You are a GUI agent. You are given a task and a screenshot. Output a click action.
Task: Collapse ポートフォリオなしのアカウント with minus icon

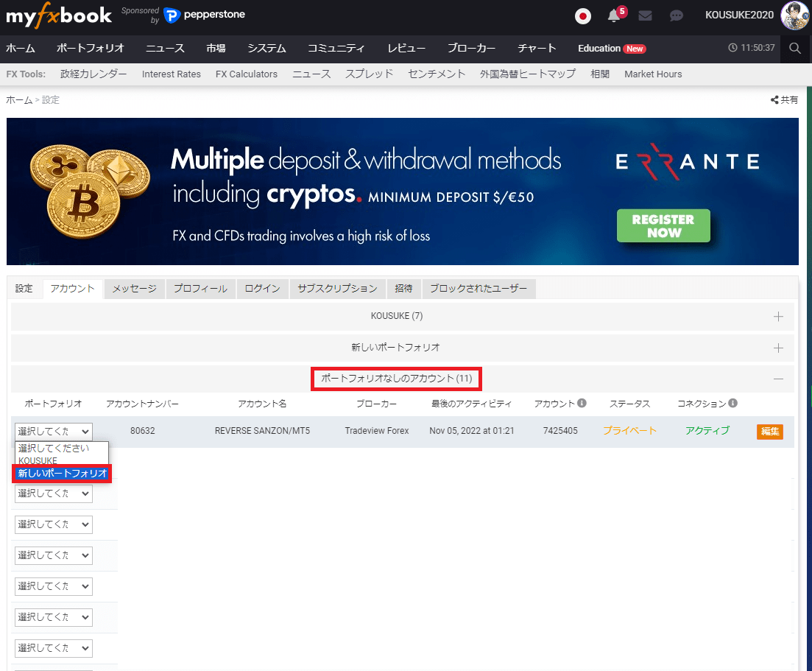pyautogui.click(x=778, y=379)
